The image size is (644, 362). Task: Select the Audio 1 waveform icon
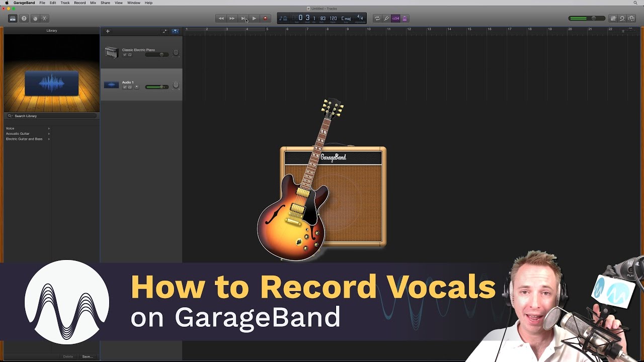coord(111,84)
